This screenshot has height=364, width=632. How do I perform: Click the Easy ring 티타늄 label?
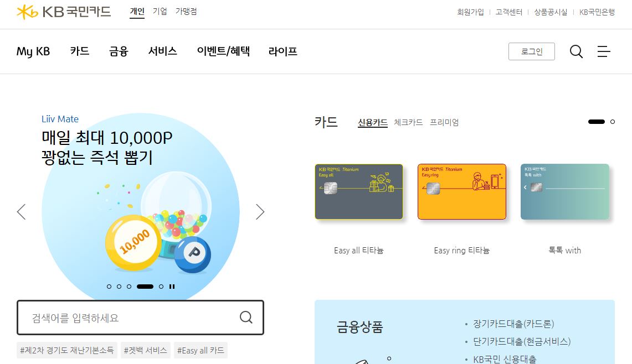(x=462, y=251)
